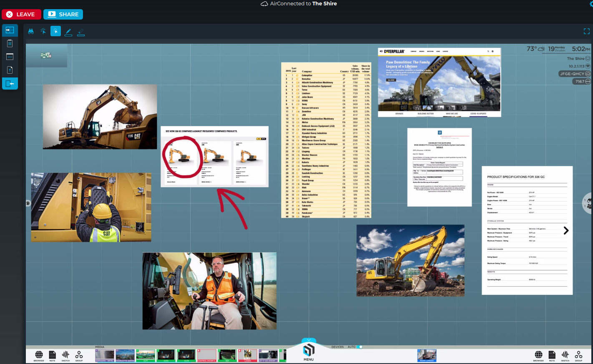Click the file upload sidebar icon
This screenshot has width=593, height=364.
click(x=10, y=70)
